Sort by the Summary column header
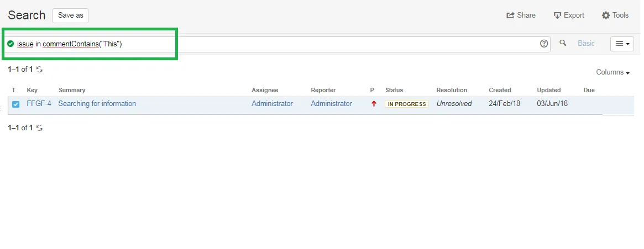This screenshot has width=644, height=249. point(72,90)
